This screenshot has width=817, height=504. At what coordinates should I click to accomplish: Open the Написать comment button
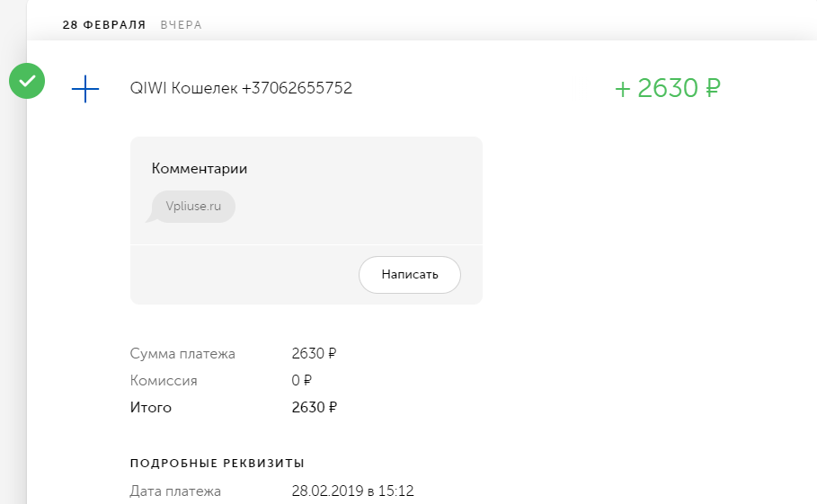410,274
